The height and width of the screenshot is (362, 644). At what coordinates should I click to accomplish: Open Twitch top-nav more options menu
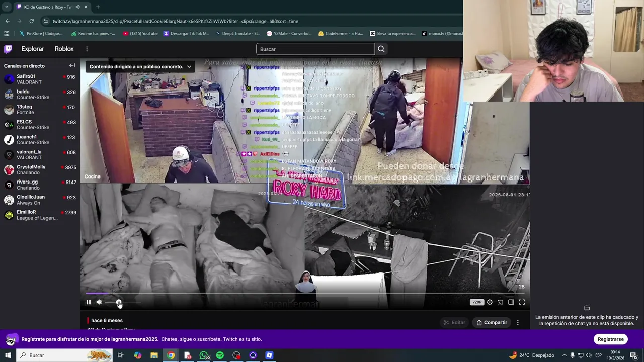(x=87, y=49)
